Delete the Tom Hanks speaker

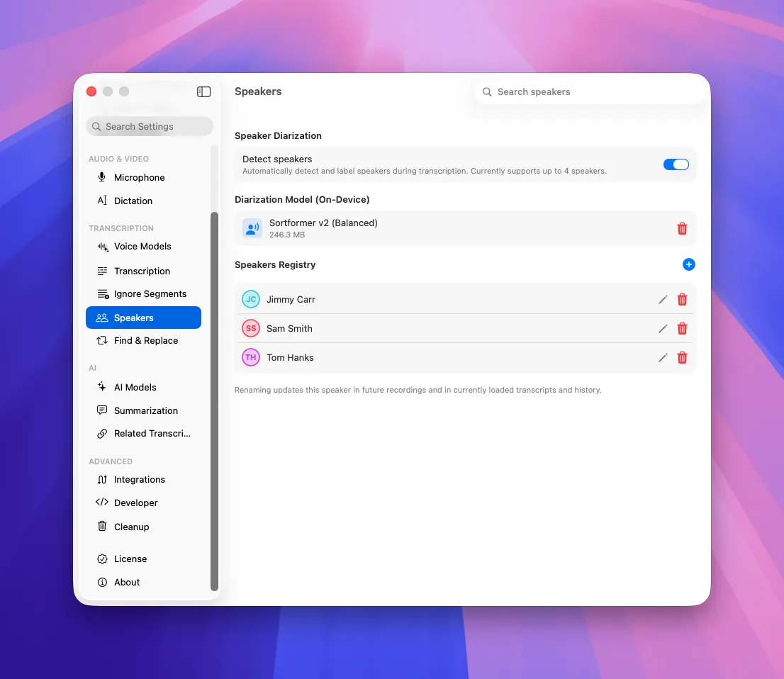[x=682, y=357]
